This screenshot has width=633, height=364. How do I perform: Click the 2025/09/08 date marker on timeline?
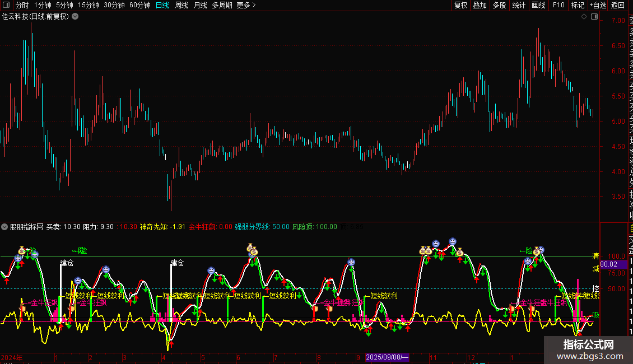tap(387, 357)
